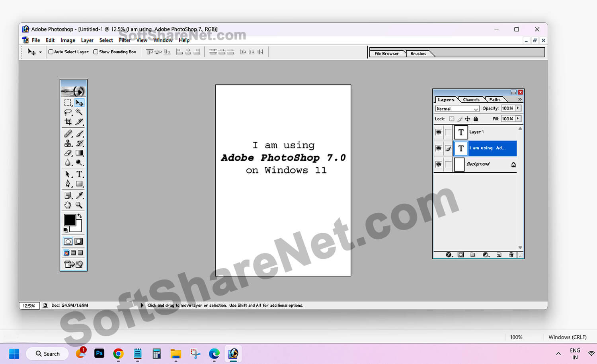The height and width of the screenshot is (364, 597).
Task: Create a new fill or adjustment layer
Action: pyautogui.click(x=486, y=255)
